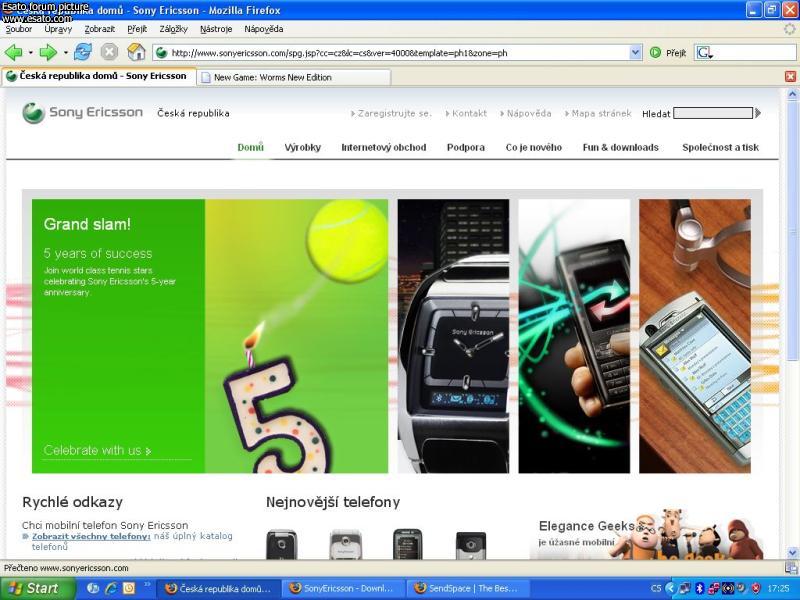Select the wristwatch product image panel

pyautogui.click(x=453, y=336)
